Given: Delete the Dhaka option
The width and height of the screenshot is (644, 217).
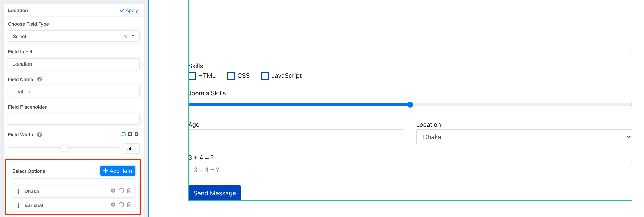Looking at the screenshot, I should [129, 191].
